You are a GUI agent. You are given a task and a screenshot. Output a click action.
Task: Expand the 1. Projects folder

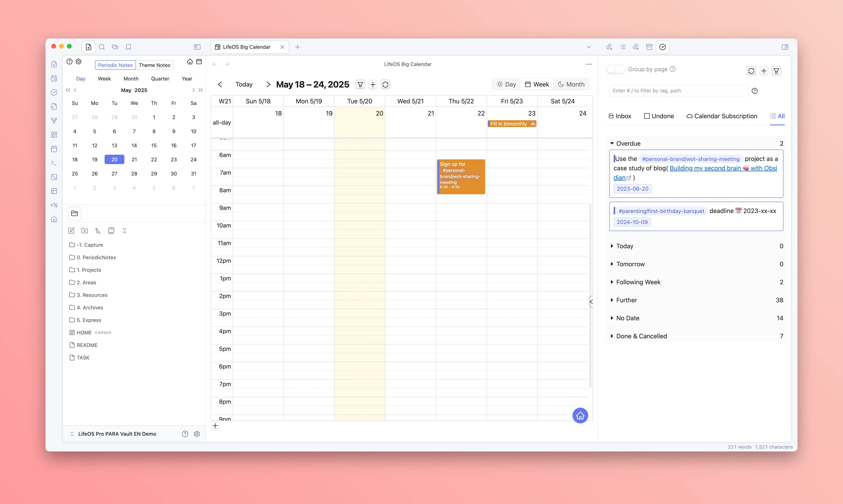(x=89, y=270)
